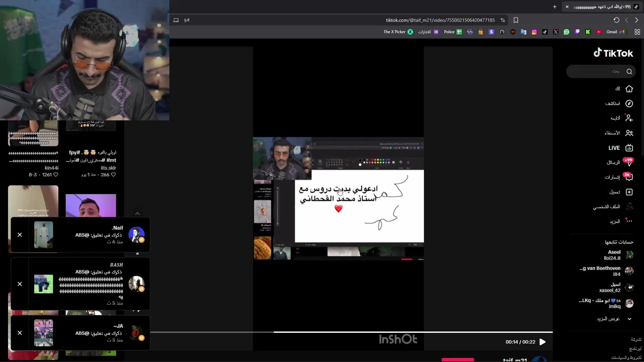Dismiss the JA~ mention notification

20,333
